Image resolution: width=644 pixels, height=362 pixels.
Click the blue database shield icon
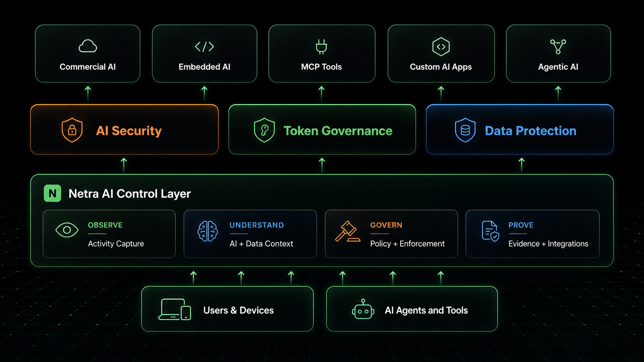[465, 130]
